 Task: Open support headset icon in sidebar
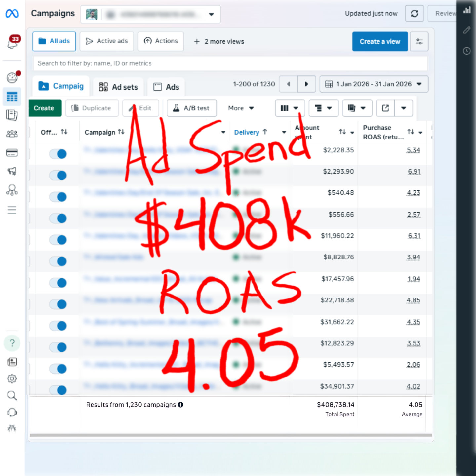[12, 412]
